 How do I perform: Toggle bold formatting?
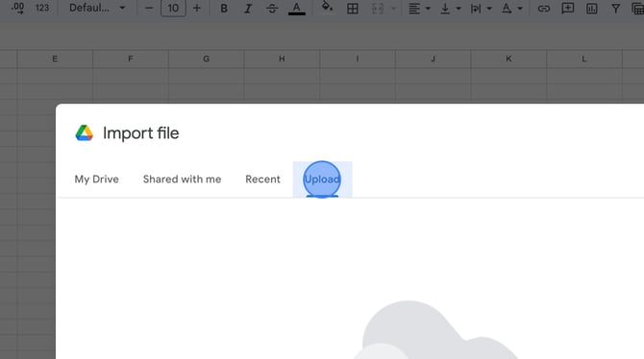(224, 9)
